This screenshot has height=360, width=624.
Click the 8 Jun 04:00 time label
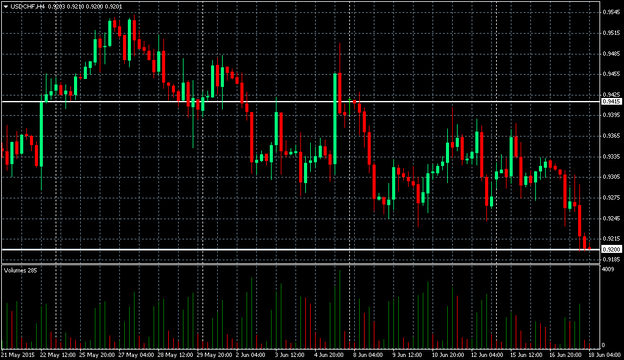coord(368,355)
